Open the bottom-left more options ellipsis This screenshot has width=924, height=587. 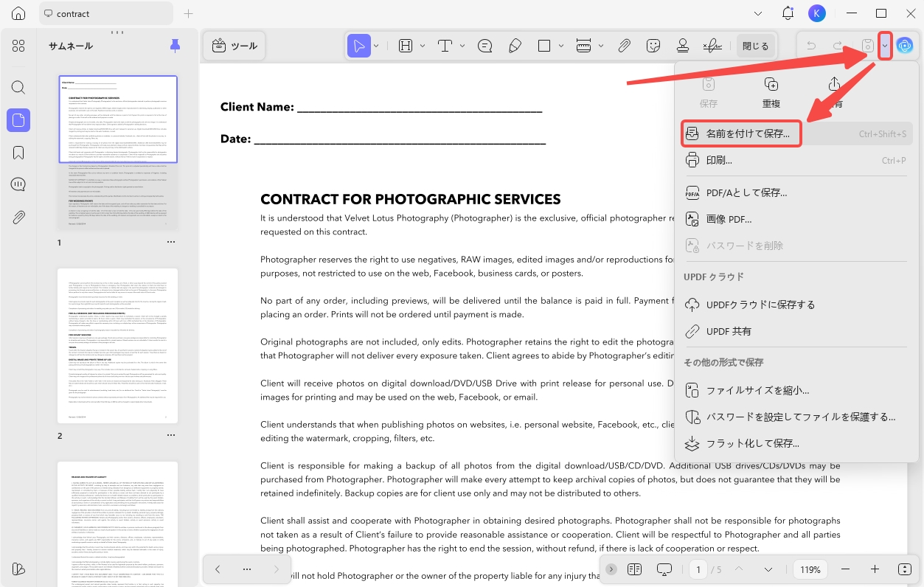click(247, 569)
